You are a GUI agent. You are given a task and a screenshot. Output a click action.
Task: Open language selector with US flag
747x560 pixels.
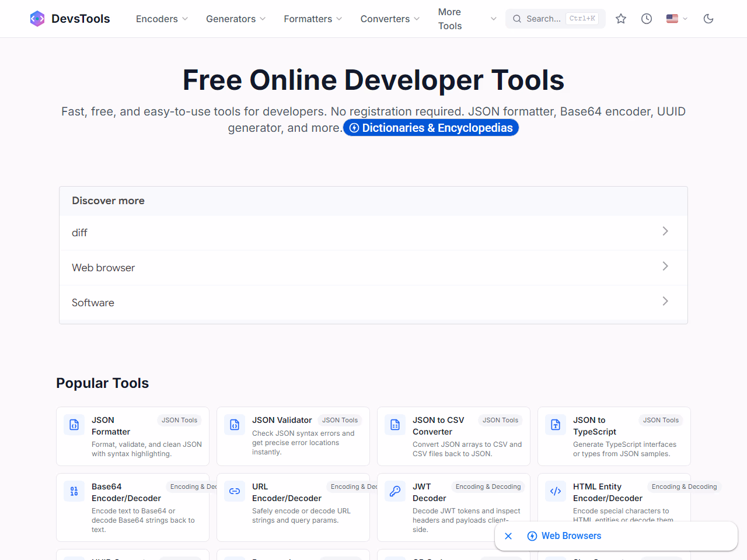click(676, 19)
